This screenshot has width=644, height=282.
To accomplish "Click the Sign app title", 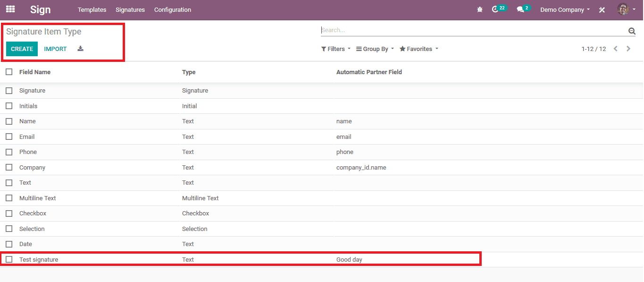I will [41, 9].
